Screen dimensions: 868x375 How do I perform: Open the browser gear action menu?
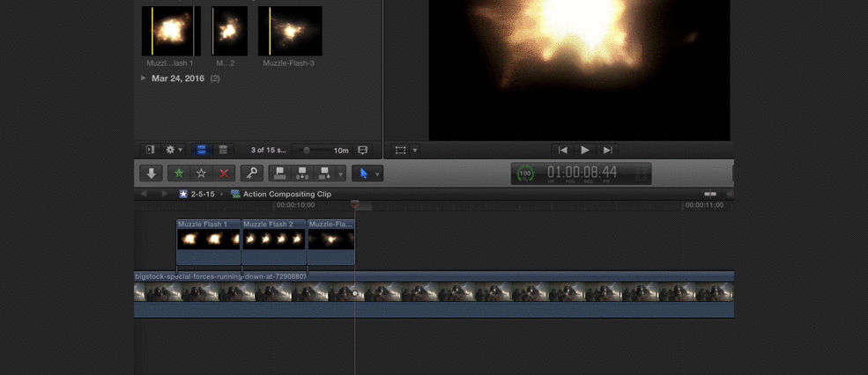coord(174,150)
